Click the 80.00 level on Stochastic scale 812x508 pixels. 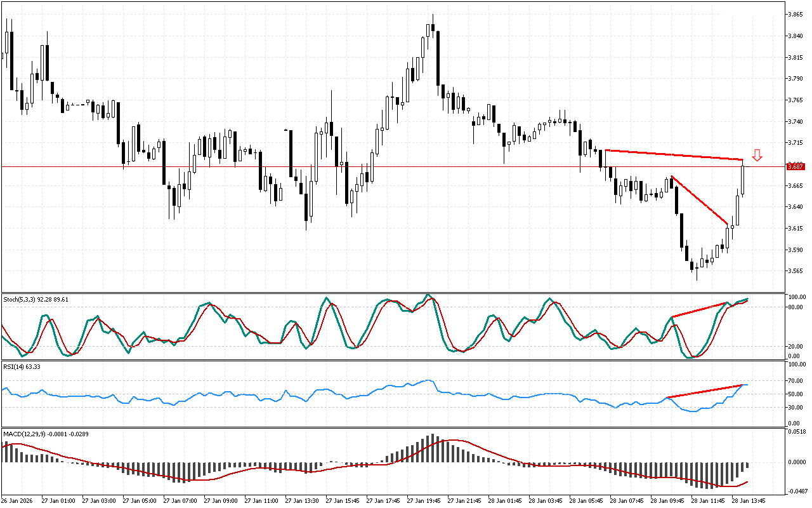tap(796, 307)
